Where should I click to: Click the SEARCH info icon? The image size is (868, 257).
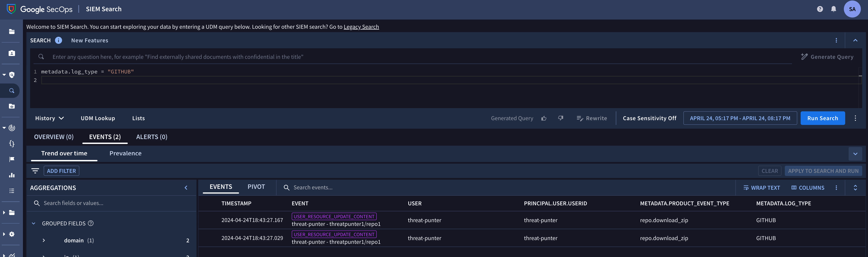coord(59,40)
